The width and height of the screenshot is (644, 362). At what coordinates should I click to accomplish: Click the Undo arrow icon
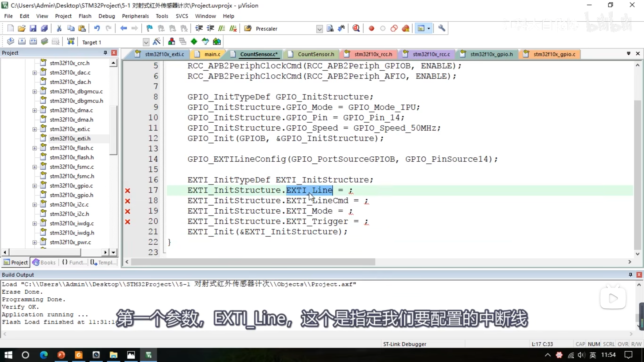(x=97, y=28)
